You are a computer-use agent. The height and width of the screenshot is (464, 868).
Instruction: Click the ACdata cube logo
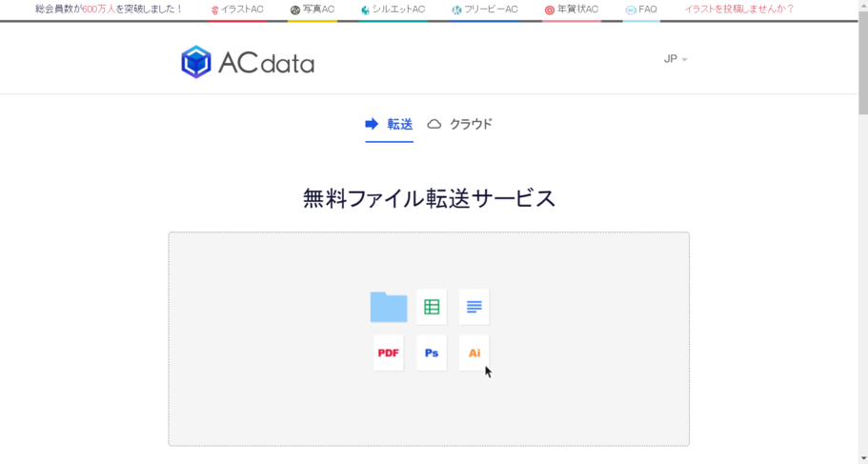coord(196,62)
